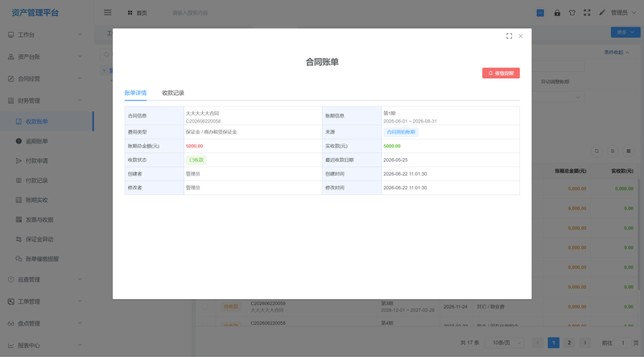644x357 pixels.
Task: Click the 2026-05-25 latest payment date
Action: [x=395, y=160]
